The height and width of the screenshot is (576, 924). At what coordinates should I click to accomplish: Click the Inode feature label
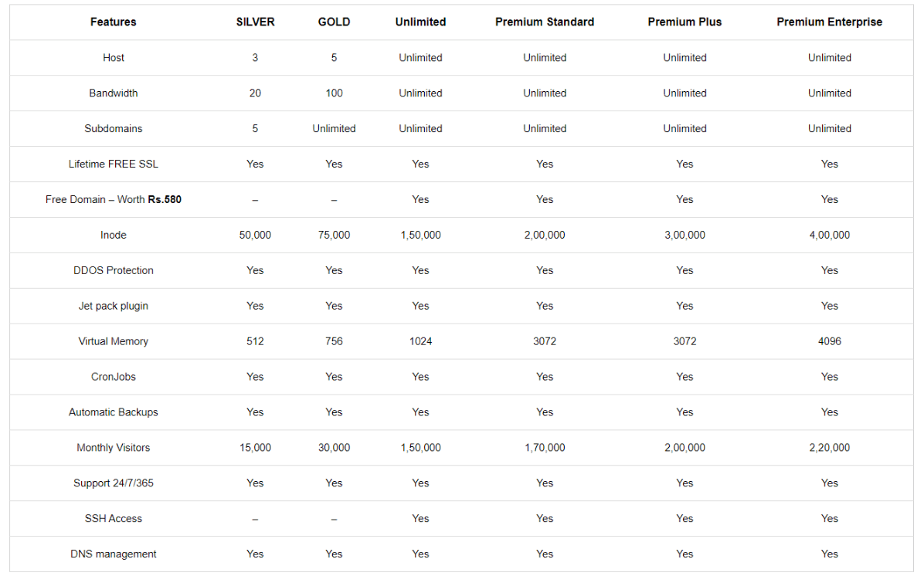pos(113,235)
